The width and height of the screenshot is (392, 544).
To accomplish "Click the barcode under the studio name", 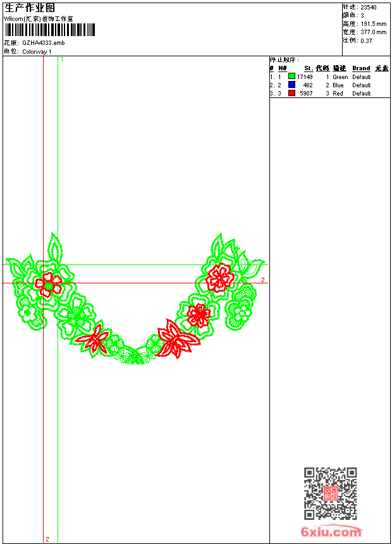I will tap(50, 30).
